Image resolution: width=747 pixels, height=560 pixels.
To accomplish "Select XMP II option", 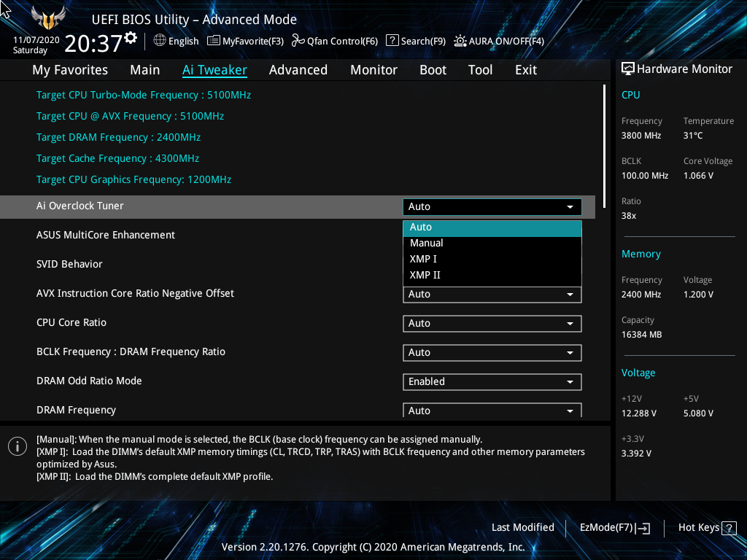I will tap(492, 275).
